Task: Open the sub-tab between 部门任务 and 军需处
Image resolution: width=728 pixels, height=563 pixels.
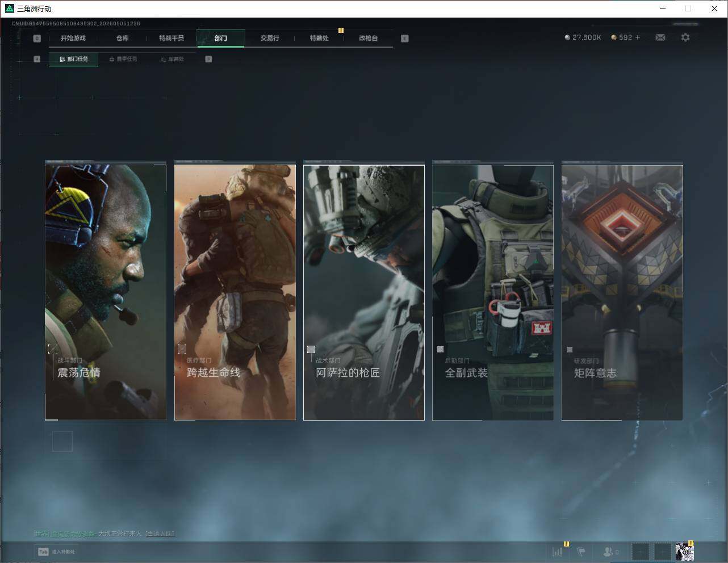Action: point(123,59)
